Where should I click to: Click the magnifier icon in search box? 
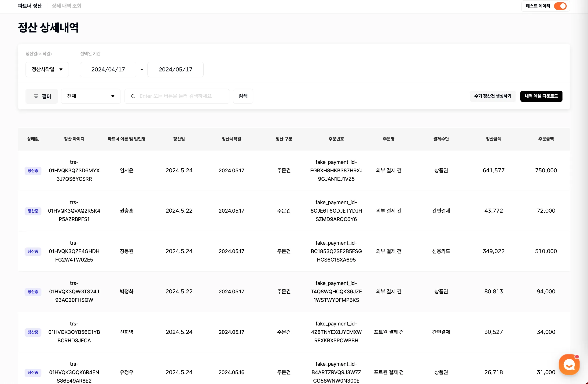(x=133, y=96)
